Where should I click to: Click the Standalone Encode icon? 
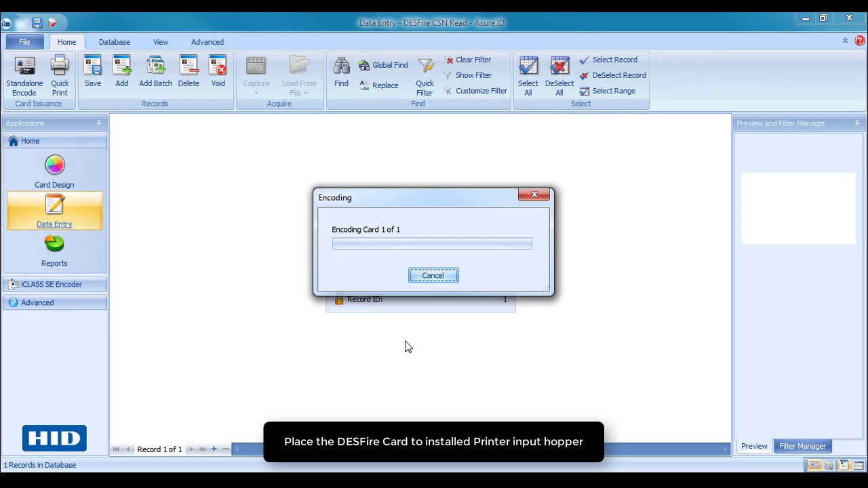pos(24,66)
